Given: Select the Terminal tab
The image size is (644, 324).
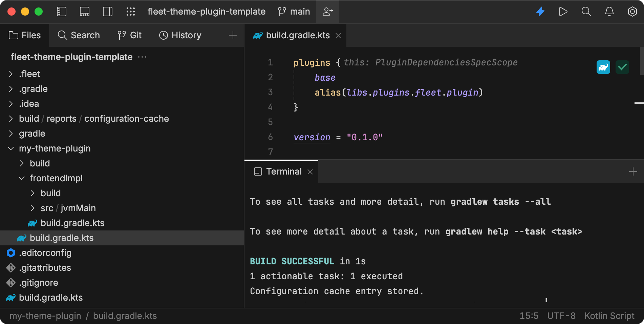Looking at the screenshot, I should (x=284, y=171).
